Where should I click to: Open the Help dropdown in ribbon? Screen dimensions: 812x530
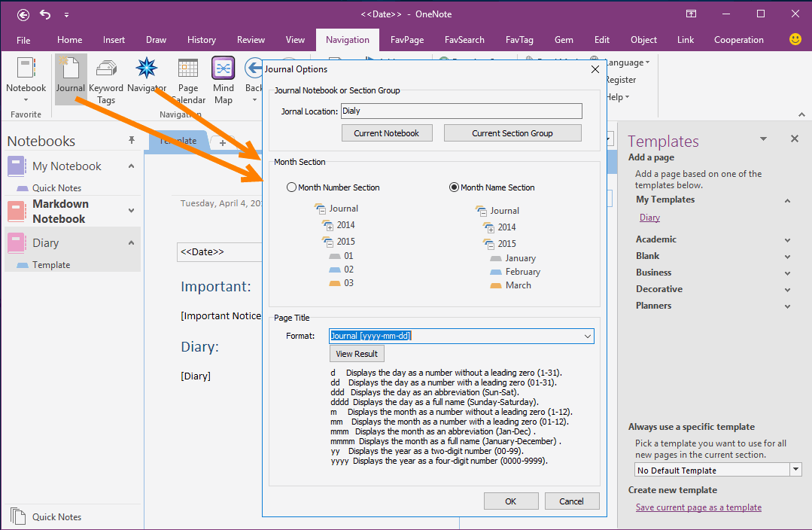(617, 97)
